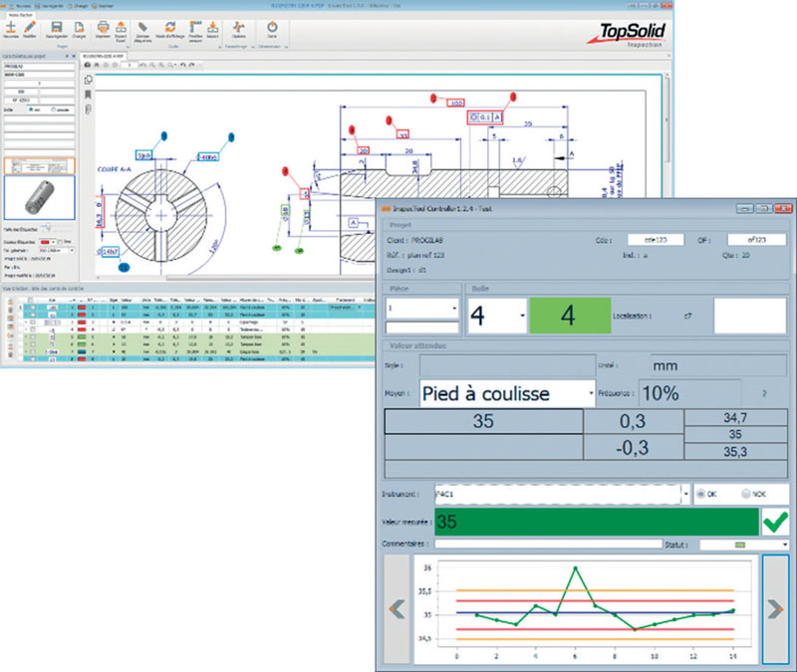This screenshot has width=797, height=672.
Task: Click the green bubble 4 indicator
Action: click(570, 316)
